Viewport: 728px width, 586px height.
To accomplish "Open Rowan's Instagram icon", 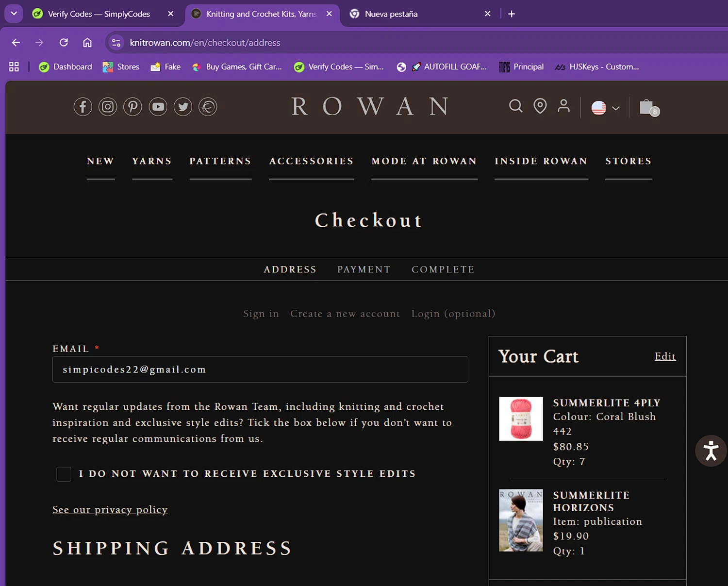I will [108, 107].
